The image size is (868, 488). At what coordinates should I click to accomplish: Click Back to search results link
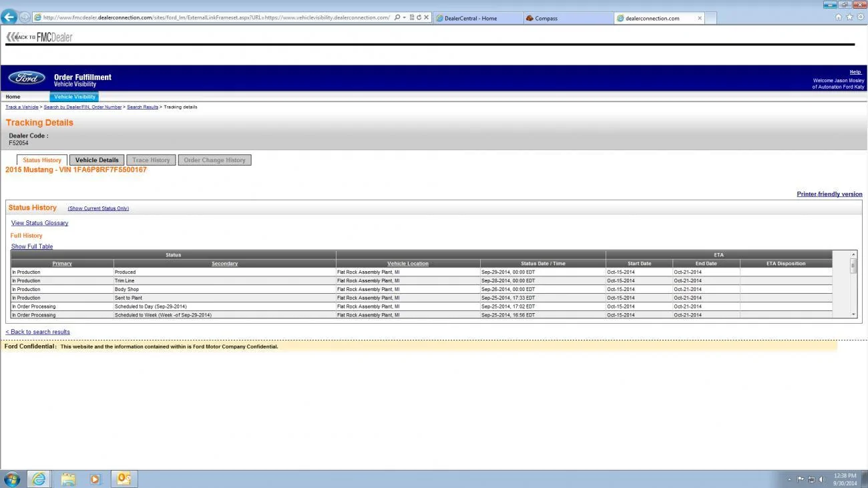click(37, 332)
